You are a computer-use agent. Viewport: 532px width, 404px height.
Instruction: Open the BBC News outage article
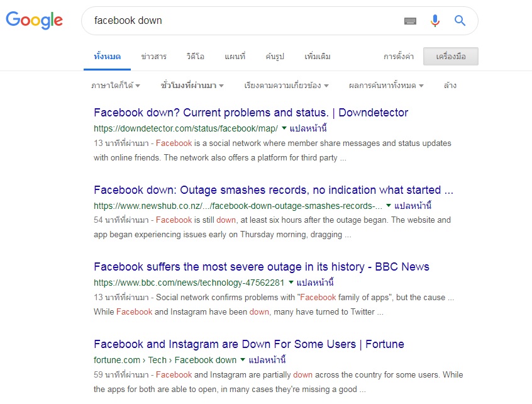point(261,267)
